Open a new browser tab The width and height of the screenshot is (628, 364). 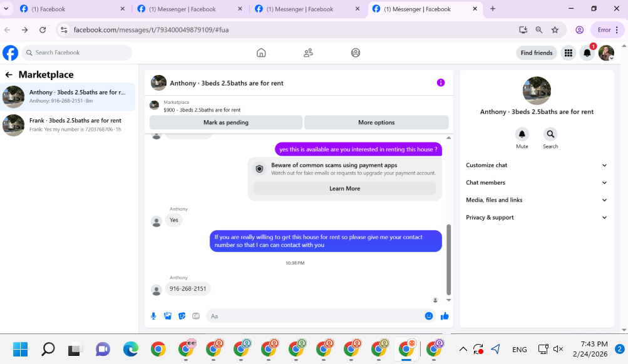493,9
